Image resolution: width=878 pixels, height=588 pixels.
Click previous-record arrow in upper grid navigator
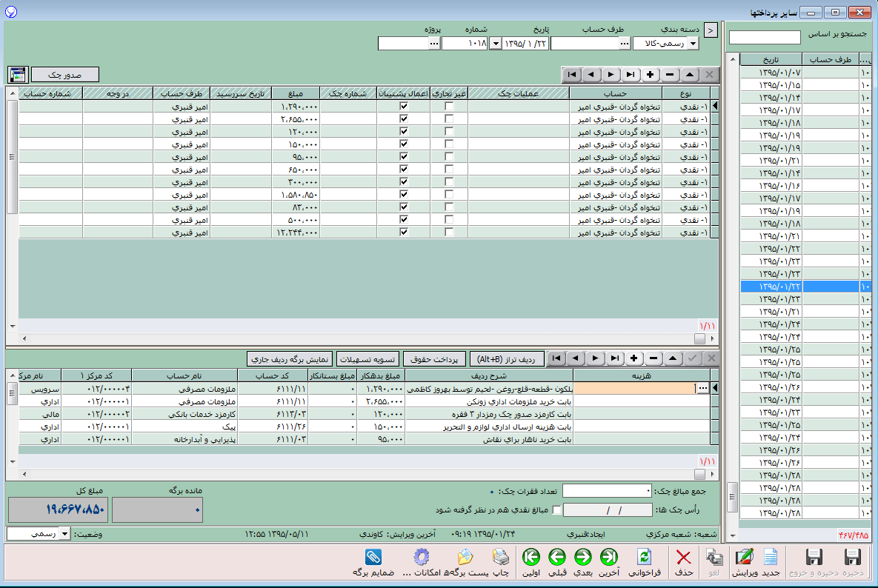coord(591,74)
